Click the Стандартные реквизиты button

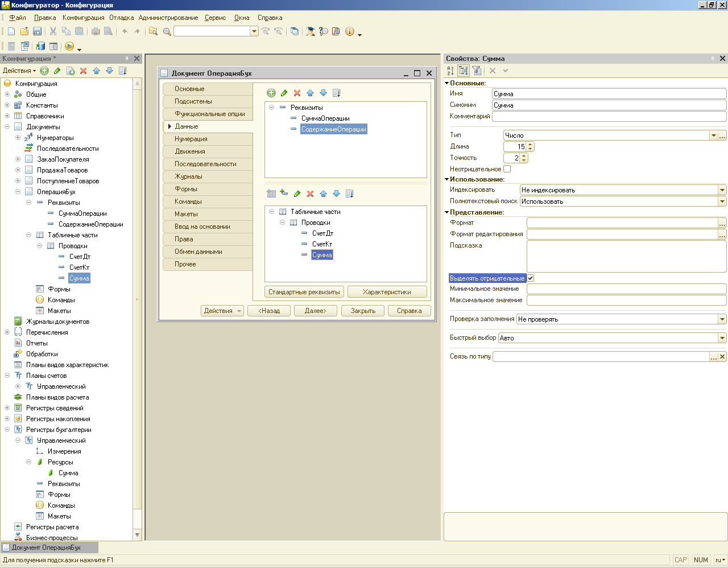tap(304, 292)
